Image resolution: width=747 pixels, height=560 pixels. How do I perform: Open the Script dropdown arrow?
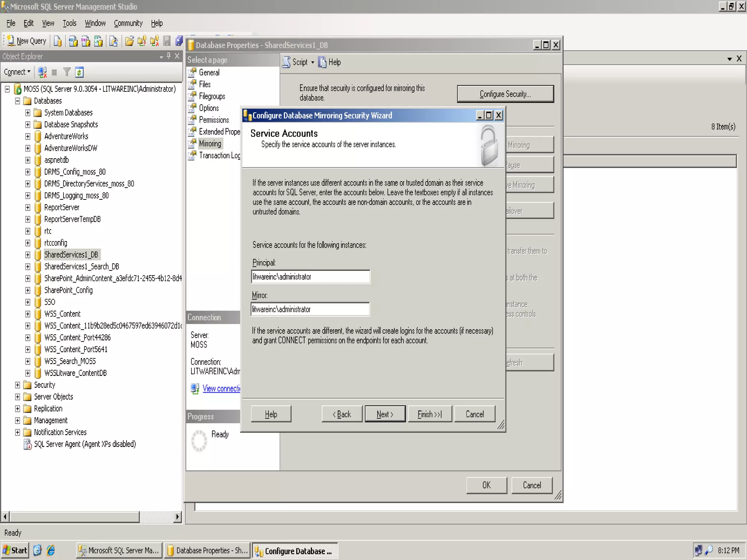click(313, 62)
